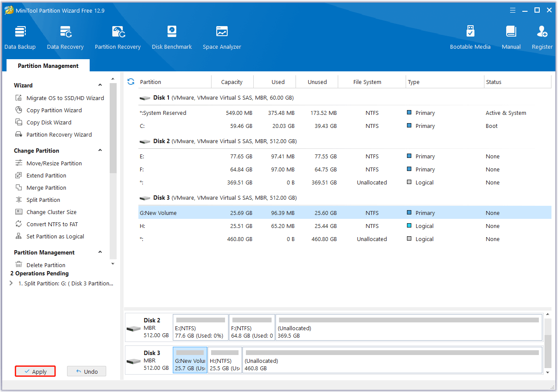The image size is (558, 392).
Task: Select Disk 1 header row
Action: click(345, 98)
